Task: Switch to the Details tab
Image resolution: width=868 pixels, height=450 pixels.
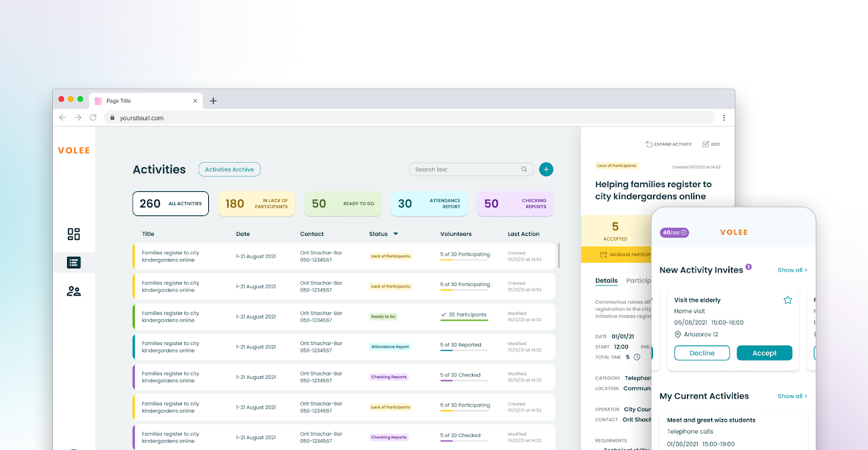Action: [x=606, y=281]
